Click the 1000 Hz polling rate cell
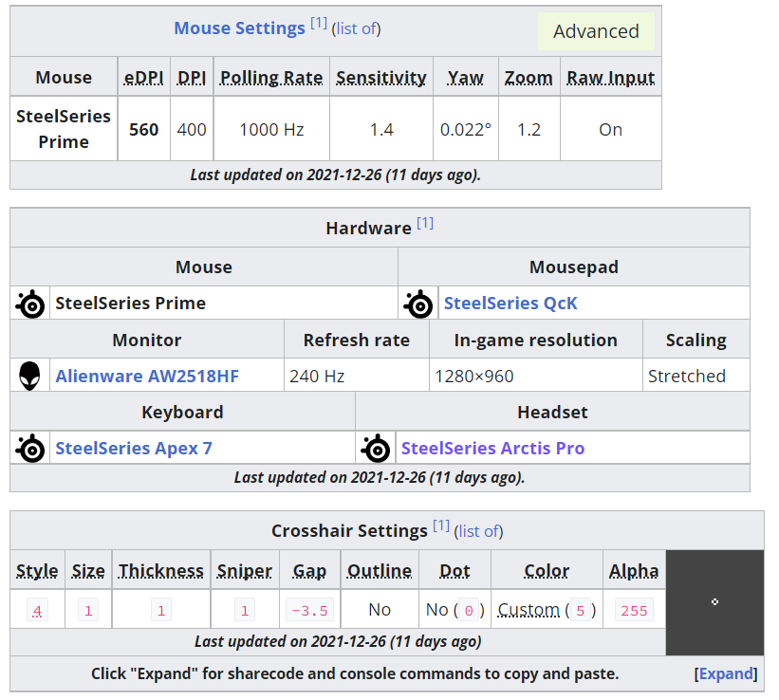The height and width of the screenshot is (700, 779). tap(271, 129)
